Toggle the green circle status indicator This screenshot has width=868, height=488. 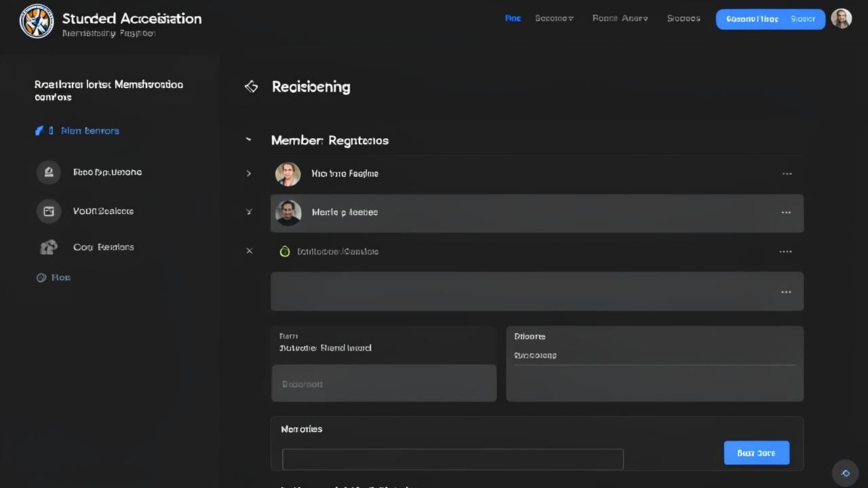[285, 251]
